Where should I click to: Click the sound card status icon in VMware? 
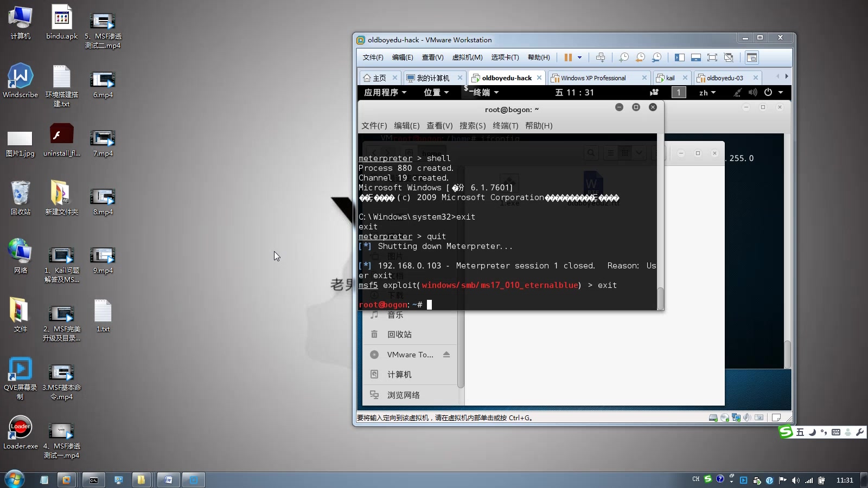748,418
